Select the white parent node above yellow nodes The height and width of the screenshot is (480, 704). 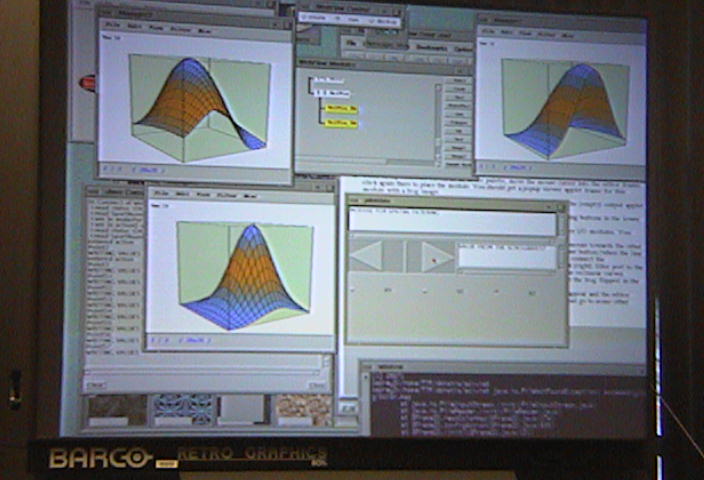click(x=332, y=93)
